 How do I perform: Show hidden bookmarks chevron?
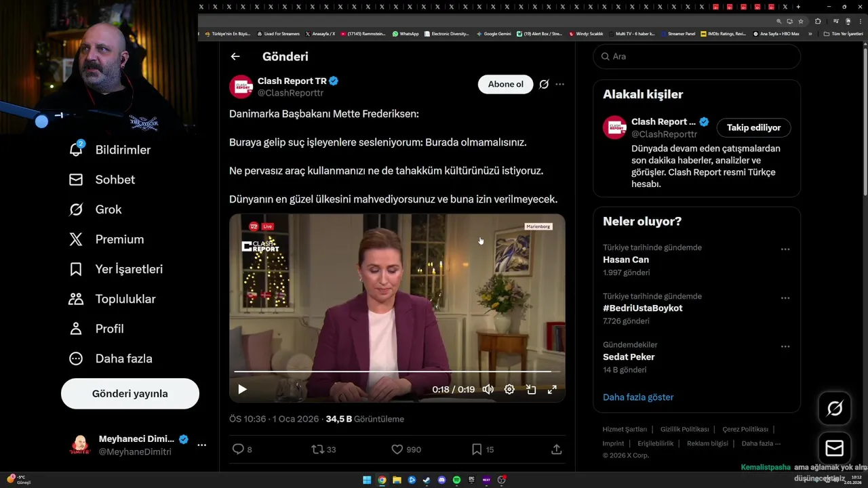click(x=810, y=33)
